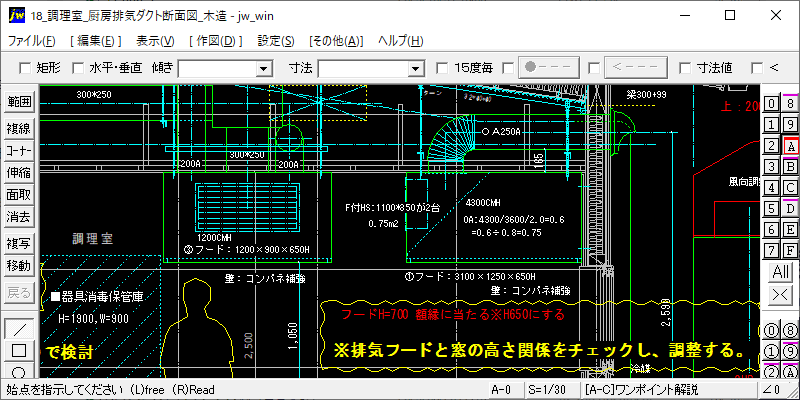Select the red-outlined layer A button
The width and height of the screenshot is (800, 400).
[791, 146]
